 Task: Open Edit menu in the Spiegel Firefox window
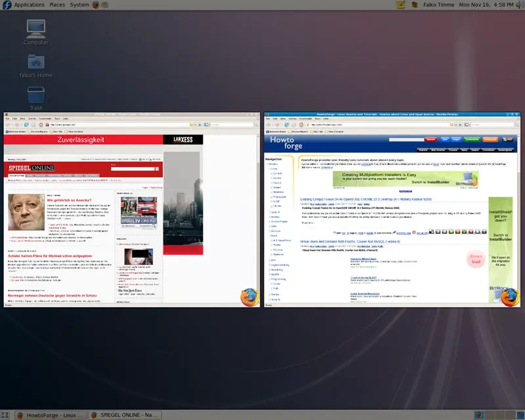coord(14,119)
